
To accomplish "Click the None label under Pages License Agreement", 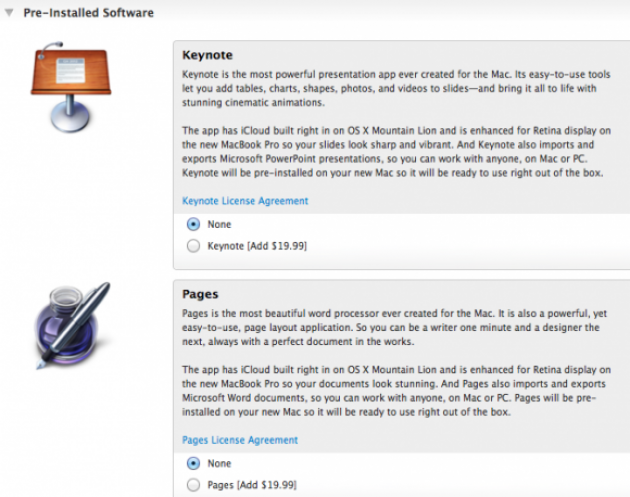I will pos(219,463).
